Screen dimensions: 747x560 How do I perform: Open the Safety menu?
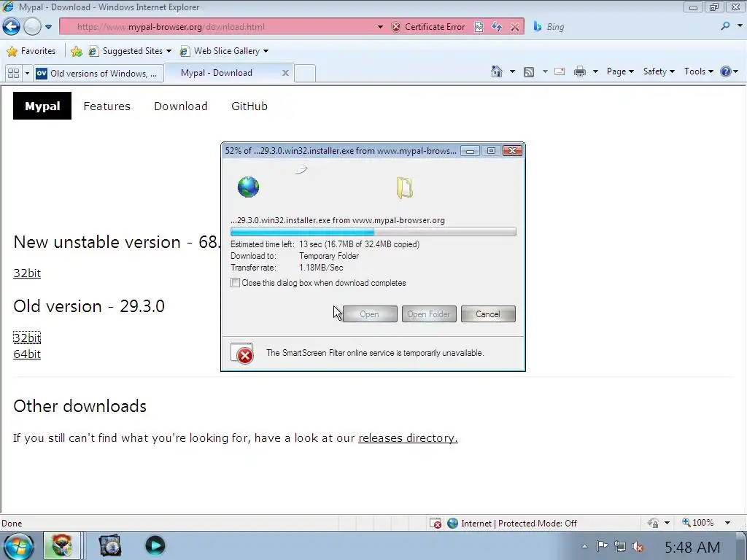click(659, 71)
